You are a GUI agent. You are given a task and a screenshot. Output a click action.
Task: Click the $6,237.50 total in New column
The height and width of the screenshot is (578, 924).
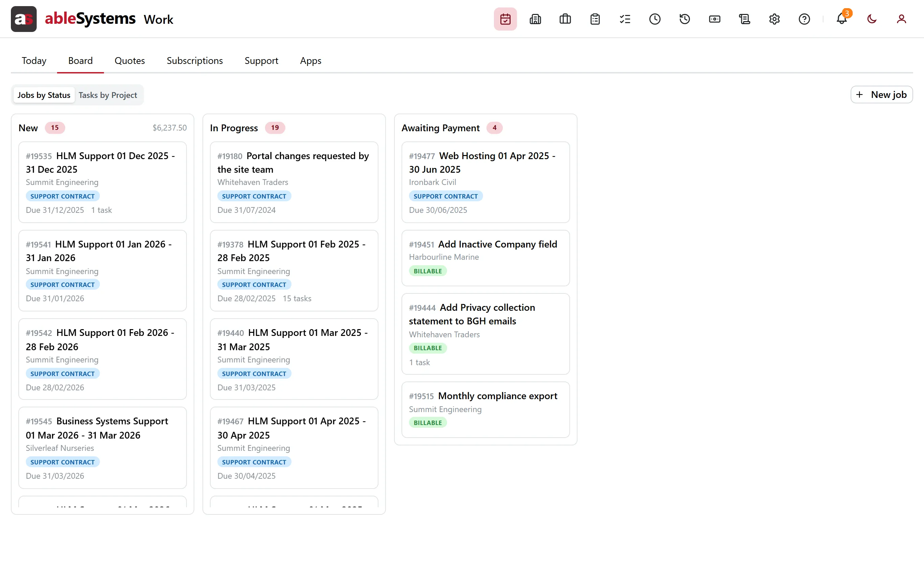(x=170, y=128)
